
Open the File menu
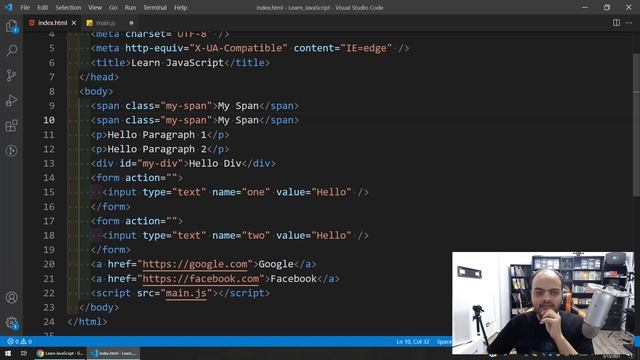[x=25, y=7]
